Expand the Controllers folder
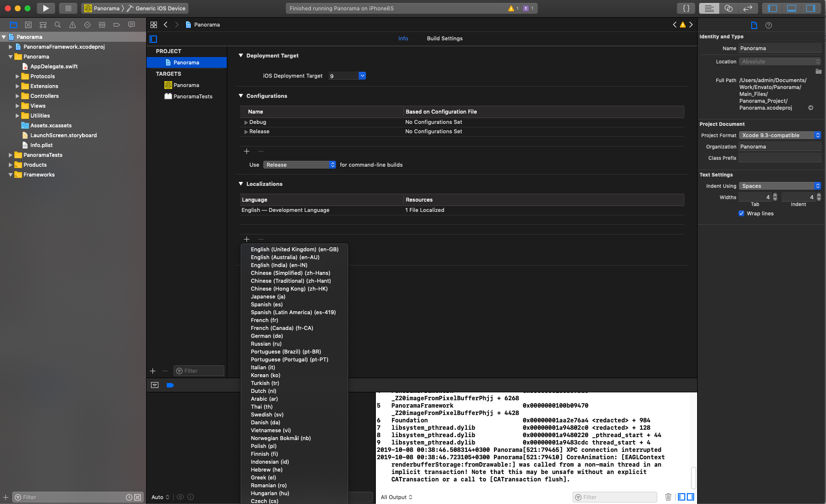Screen dimensions: 826x504 pos(17,96)
